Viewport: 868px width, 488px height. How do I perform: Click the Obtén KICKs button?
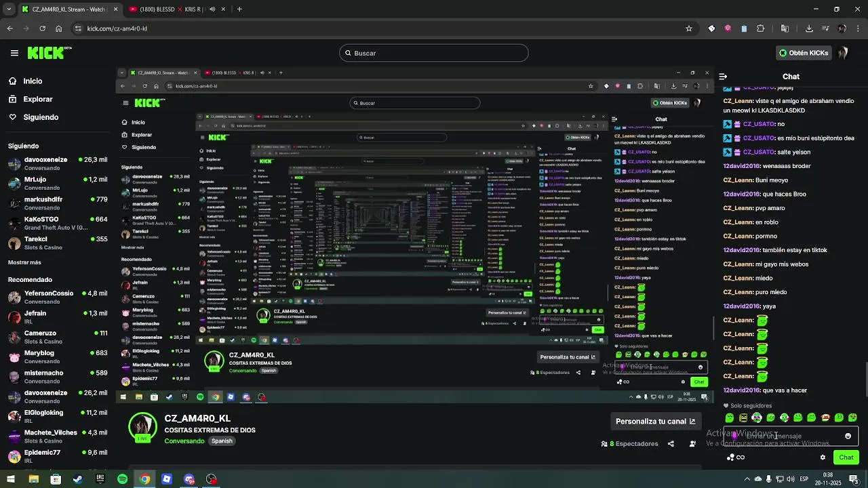click(804, 53)
